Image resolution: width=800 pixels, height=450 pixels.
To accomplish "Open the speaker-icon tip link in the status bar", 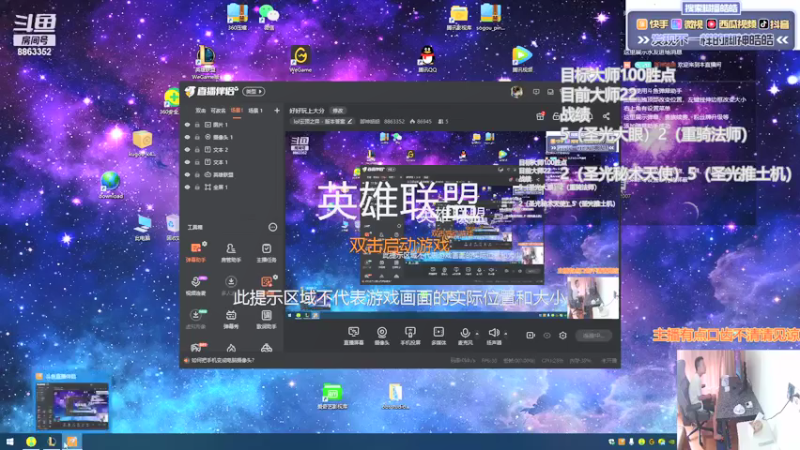I will click(219, 360).
